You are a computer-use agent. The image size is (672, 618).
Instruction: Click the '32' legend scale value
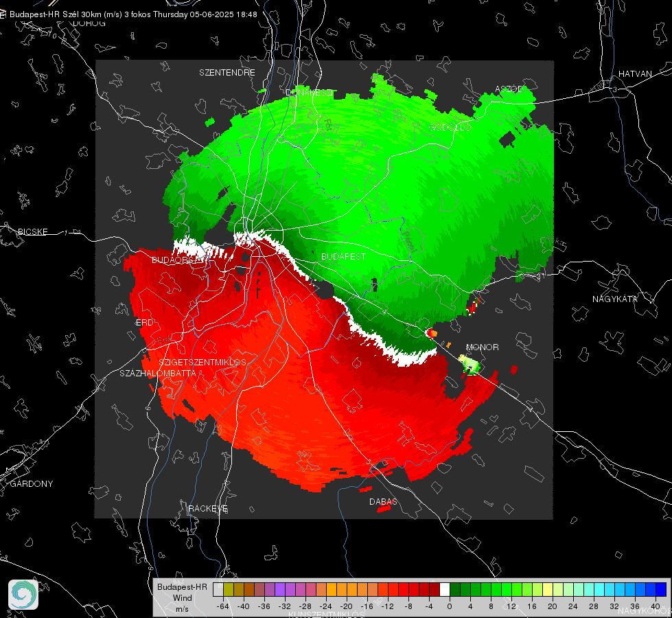(614, 606)
